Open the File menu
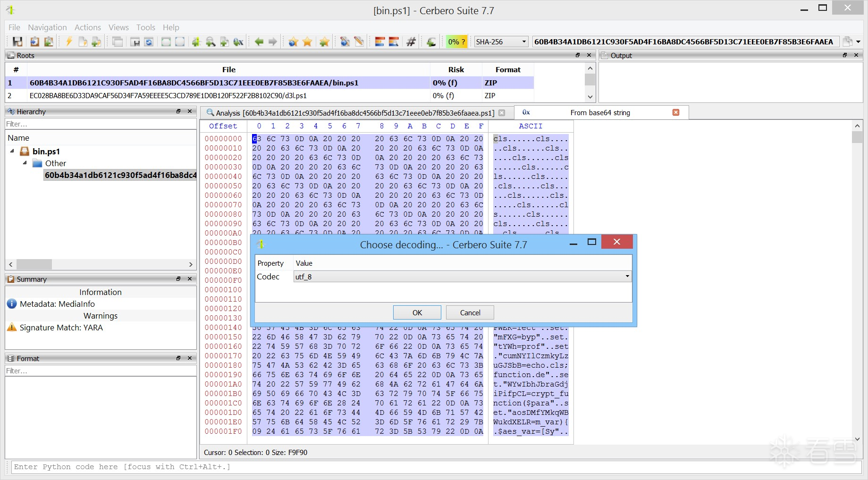Image resolution: width=868 pixels, height=480 pixels. click(x=14, y=27)
